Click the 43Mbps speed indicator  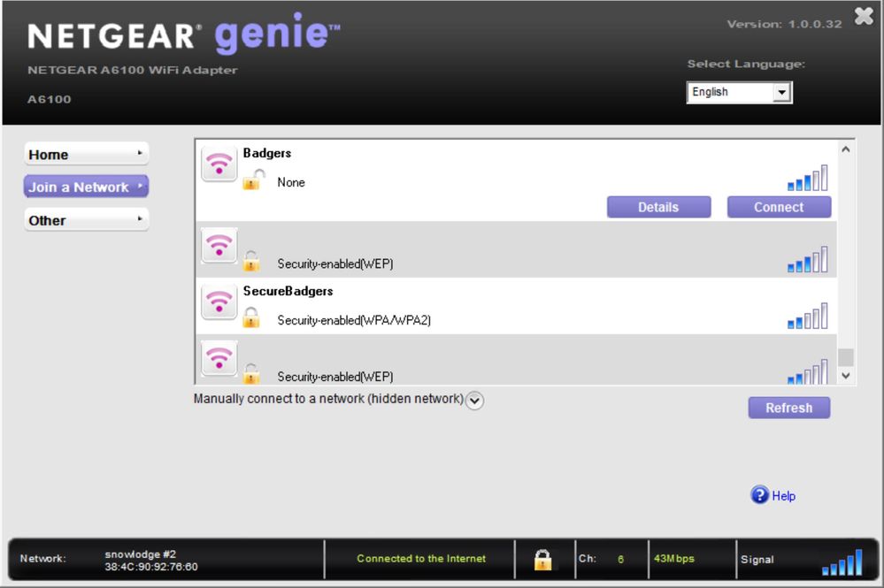coord(673,559)
